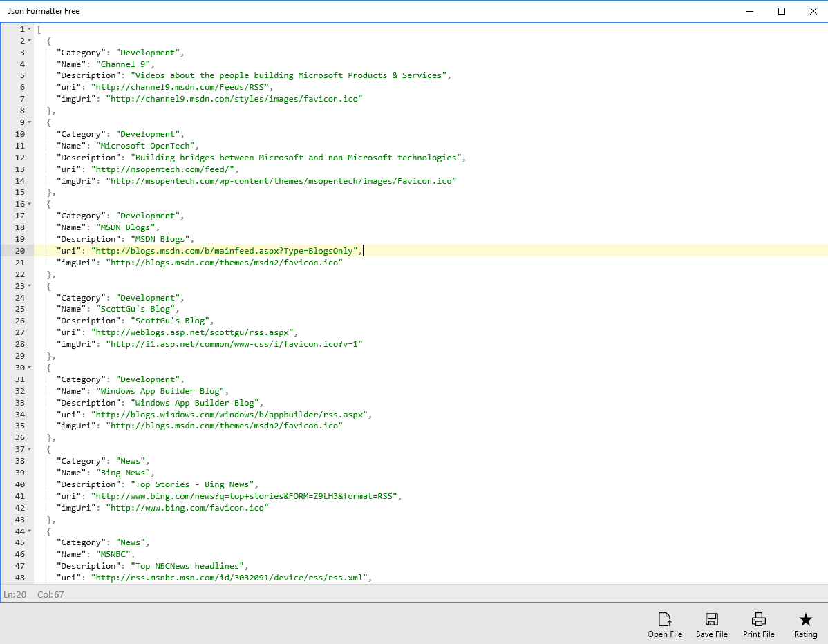This screenshot has height=644, width=828.
Task: Maximize the Json Formatter Free window
Action: point(782,11)
